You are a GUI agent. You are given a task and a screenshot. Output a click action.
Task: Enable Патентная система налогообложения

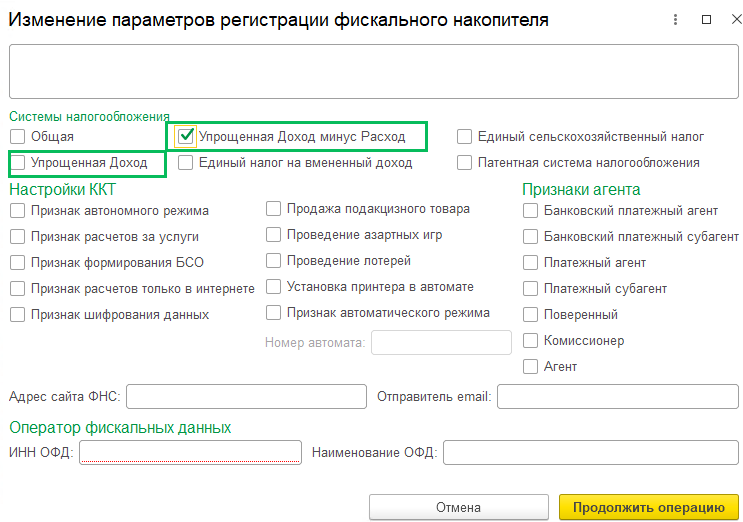coord(465,162)
